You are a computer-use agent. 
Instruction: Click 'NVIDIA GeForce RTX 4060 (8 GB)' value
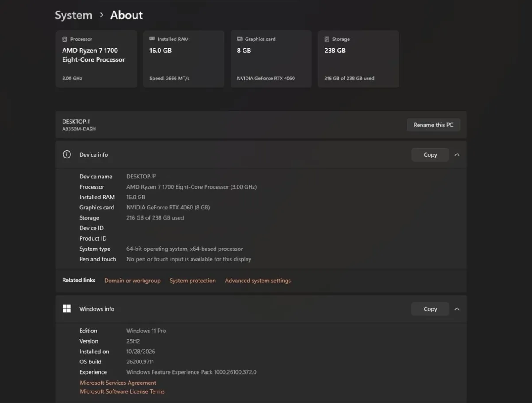[x=168, y=207]
